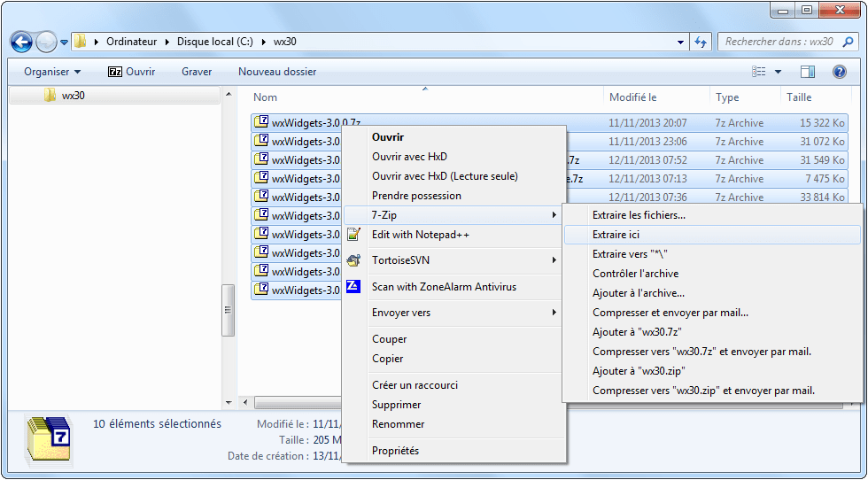Click date 11/11/2013 23:06 row
Screen dimensions: 868x480
[x=647, y=142]
